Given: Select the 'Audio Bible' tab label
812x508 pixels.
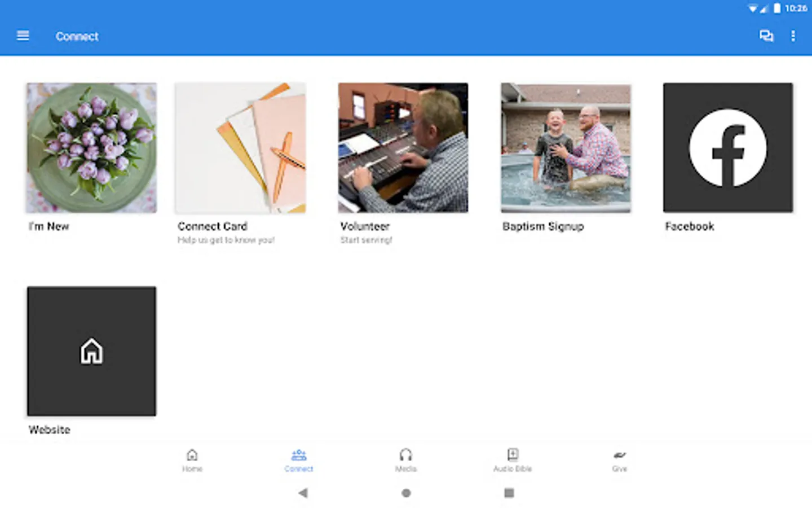Looking at the screenshot, I should pyautogui.click(x=513, y=469).
